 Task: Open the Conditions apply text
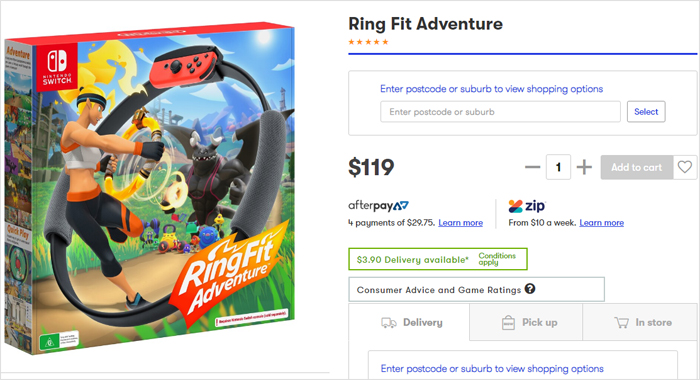pyautogui.click(x=497, y=259)
